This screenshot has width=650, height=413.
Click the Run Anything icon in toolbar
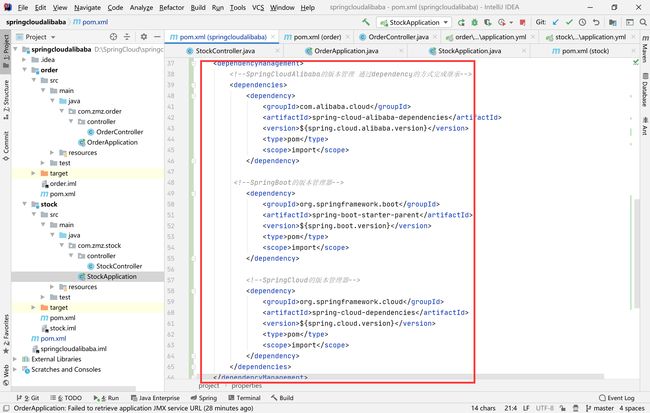coord(630,22)
